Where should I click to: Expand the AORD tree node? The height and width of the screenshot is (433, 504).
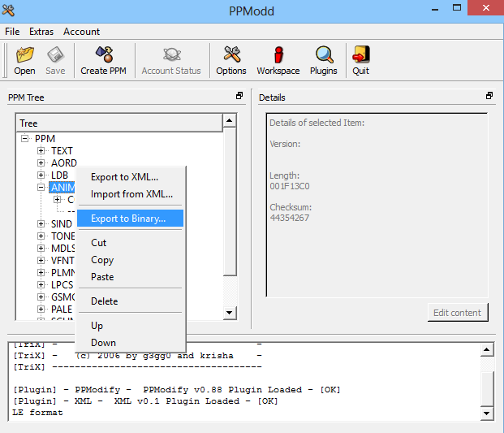[41, 162]
